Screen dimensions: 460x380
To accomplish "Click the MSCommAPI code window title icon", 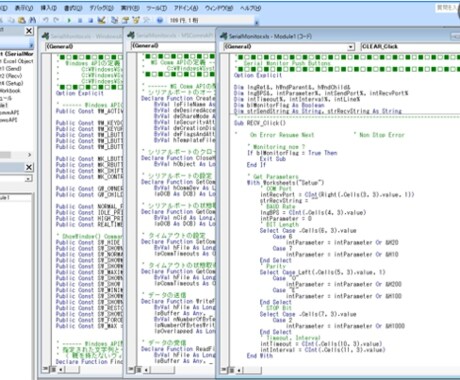I will click(x=131, y=35).
